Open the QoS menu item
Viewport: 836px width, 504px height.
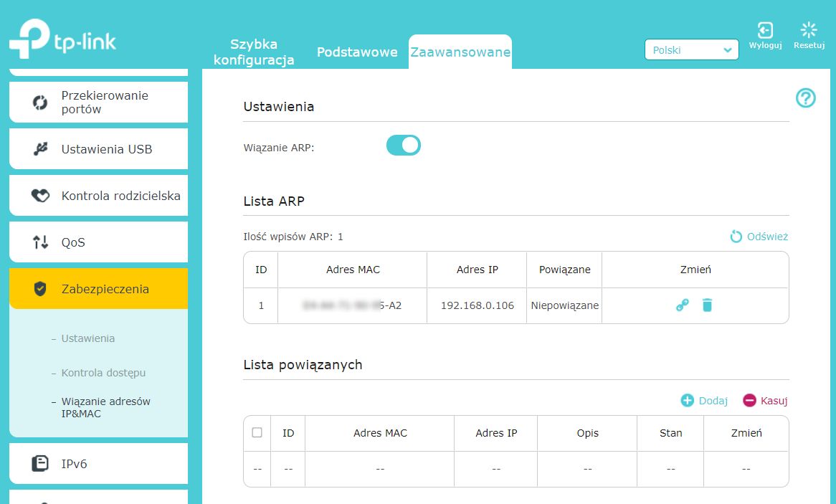[x=99, y=242]
